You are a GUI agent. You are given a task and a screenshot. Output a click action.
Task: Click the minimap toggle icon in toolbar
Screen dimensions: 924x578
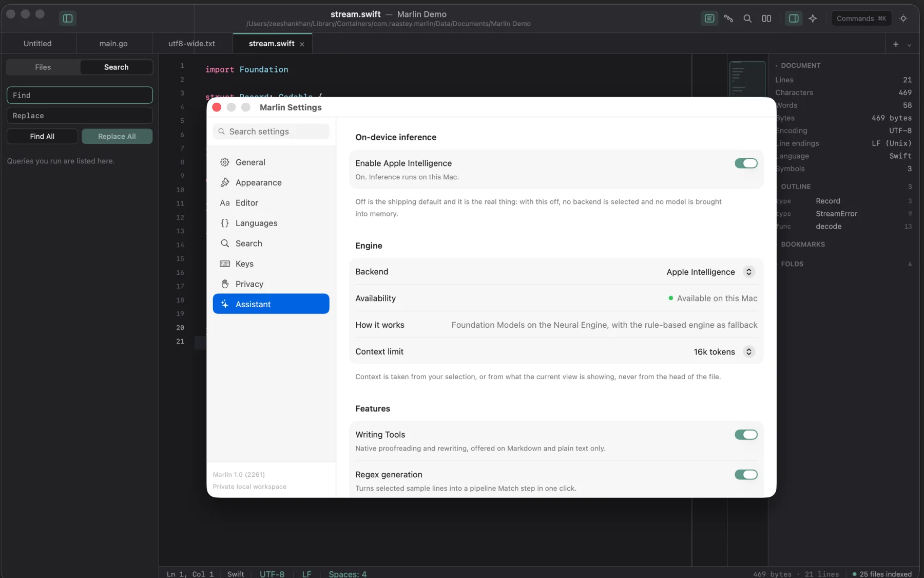point(709,18)
